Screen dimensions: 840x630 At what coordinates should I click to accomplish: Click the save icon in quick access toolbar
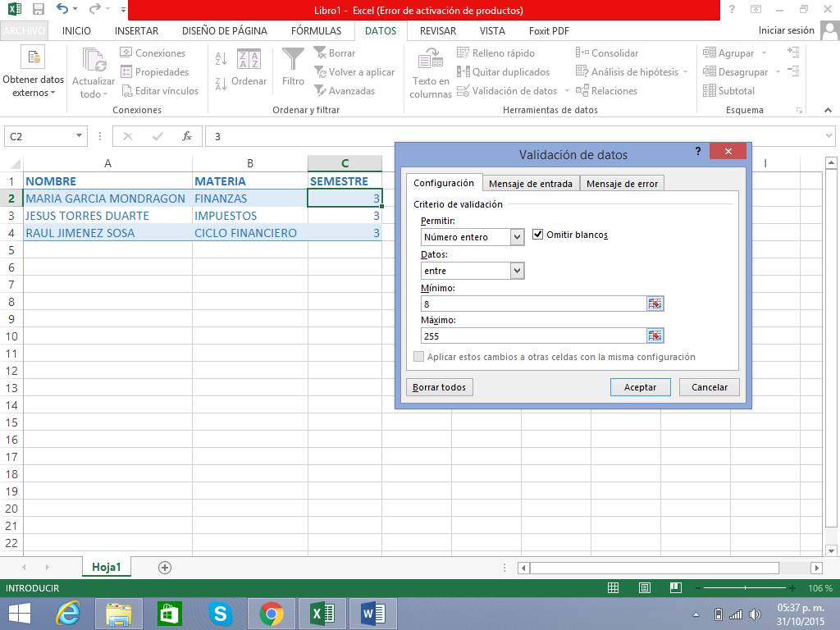pos(38,11)
